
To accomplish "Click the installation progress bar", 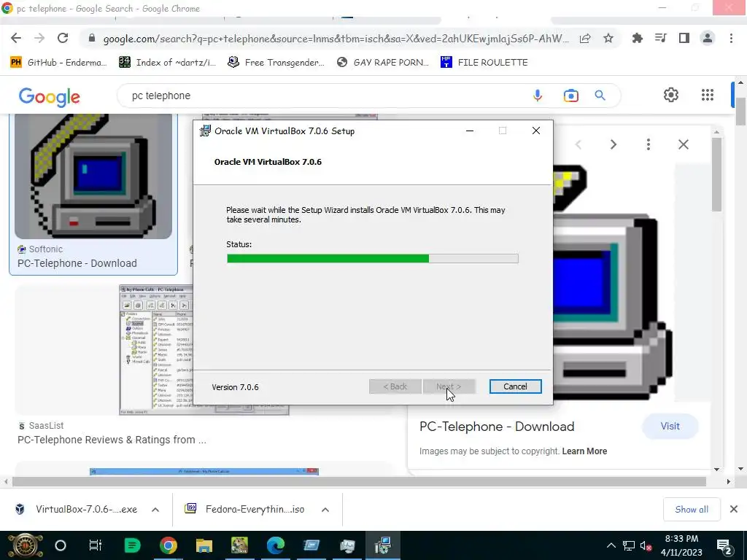I will (x=373, y=259).
